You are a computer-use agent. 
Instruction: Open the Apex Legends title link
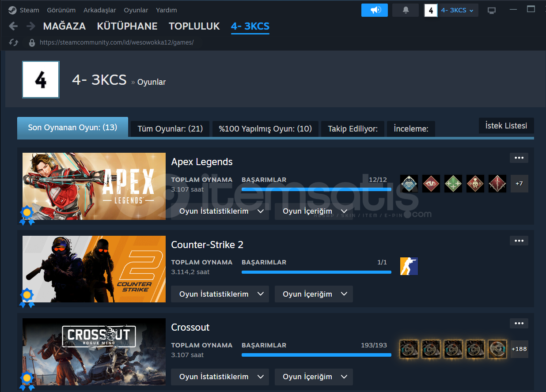coord(202,162)
